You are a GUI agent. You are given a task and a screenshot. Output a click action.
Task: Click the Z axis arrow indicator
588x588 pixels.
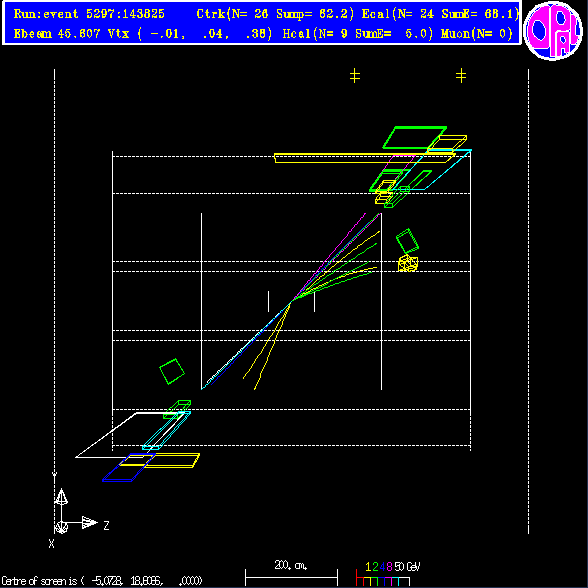coord(90,522)
